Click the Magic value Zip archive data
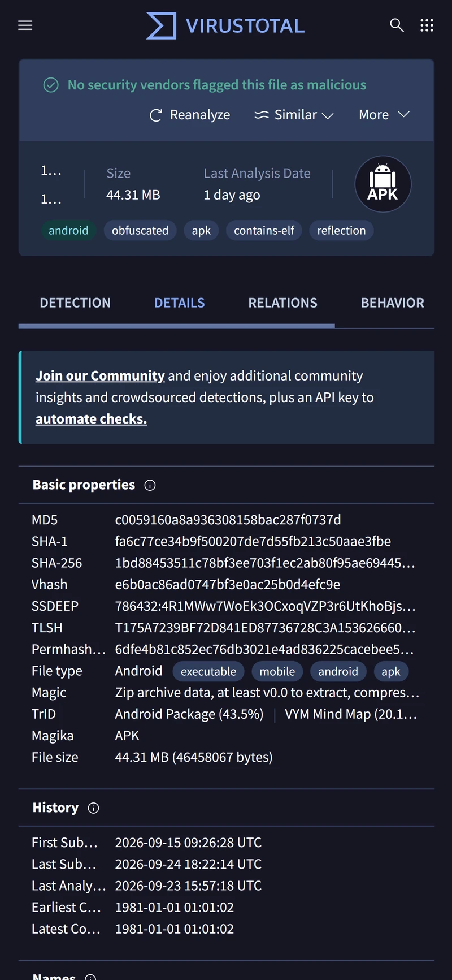The image size is (452, 980). pyautogui.click(x=267, y=693)
